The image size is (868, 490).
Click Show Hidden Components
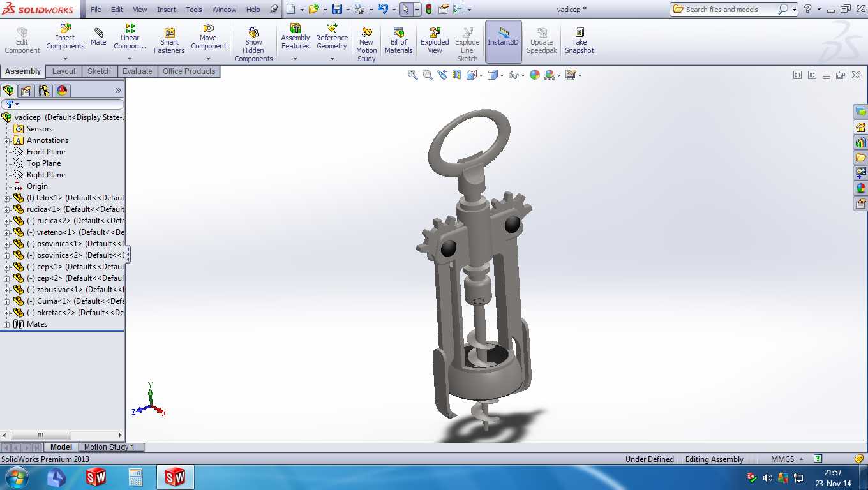point(253,45)
